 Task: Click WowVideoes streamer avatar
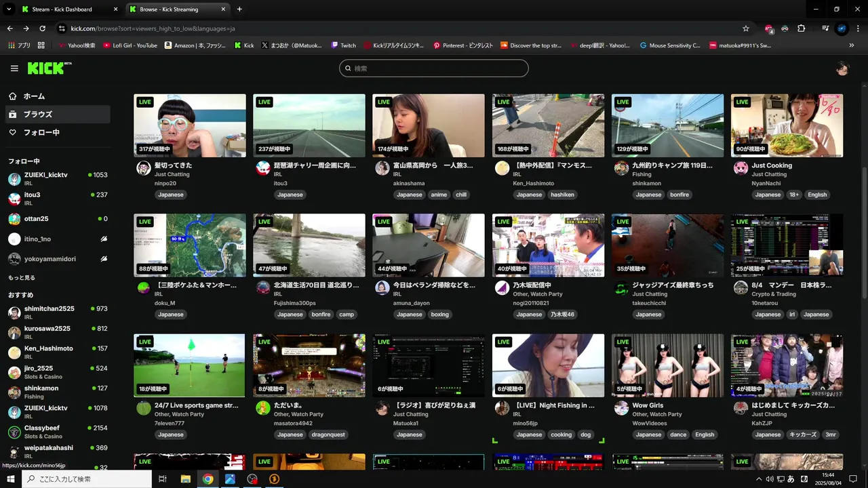[x=621, y=408]
